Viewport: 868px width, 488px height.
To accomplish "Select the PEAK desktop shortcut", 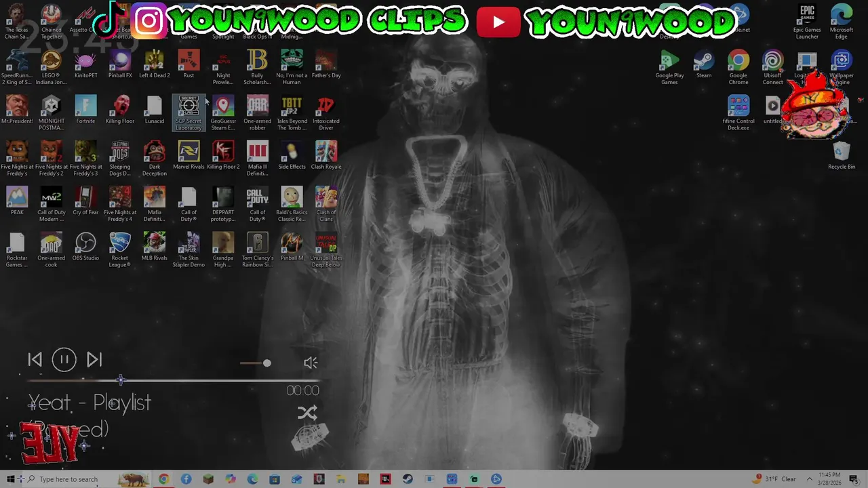I will tap(17, 201).
